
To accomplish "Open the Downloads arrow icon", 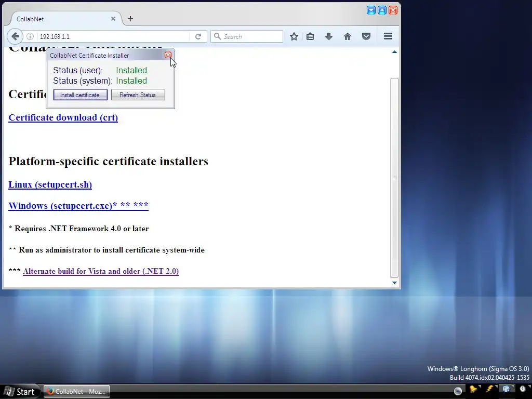I will coord(329,36).
